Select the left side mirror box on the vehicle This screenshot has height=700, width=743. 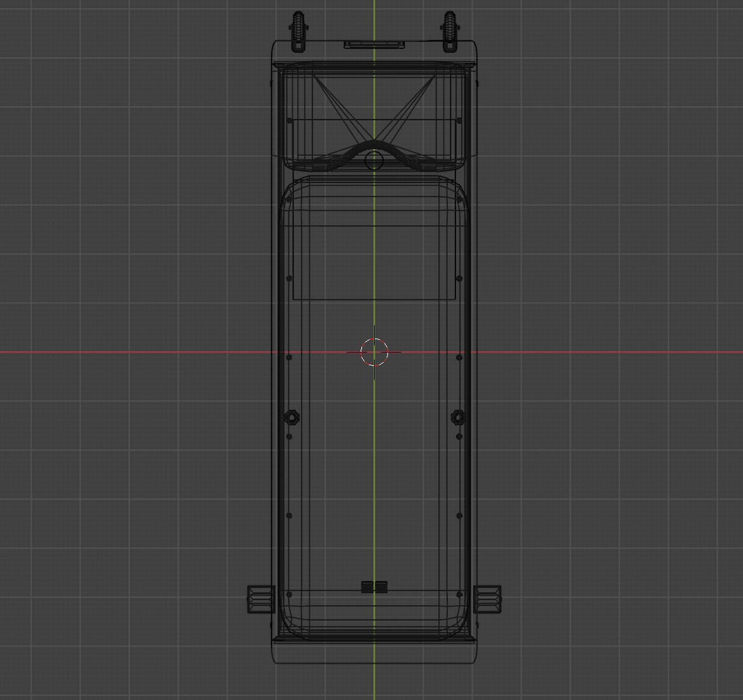point(261,599)
